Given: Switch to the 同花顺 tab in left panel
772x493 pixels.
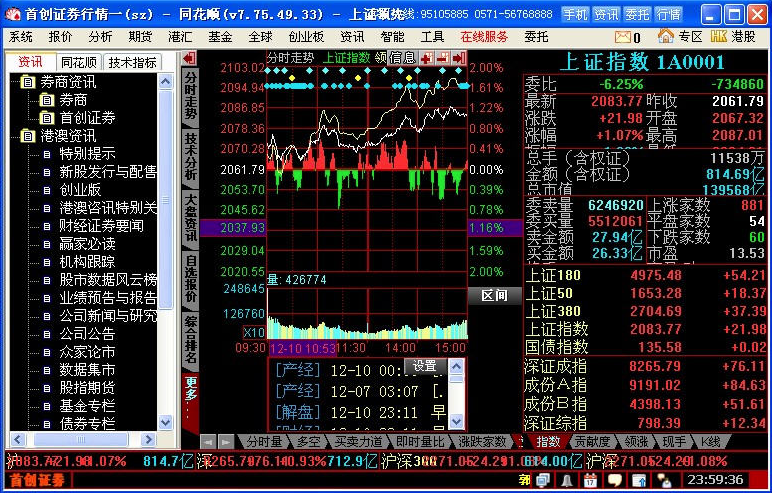Looking at the screenshot, I should pos(78,63).
